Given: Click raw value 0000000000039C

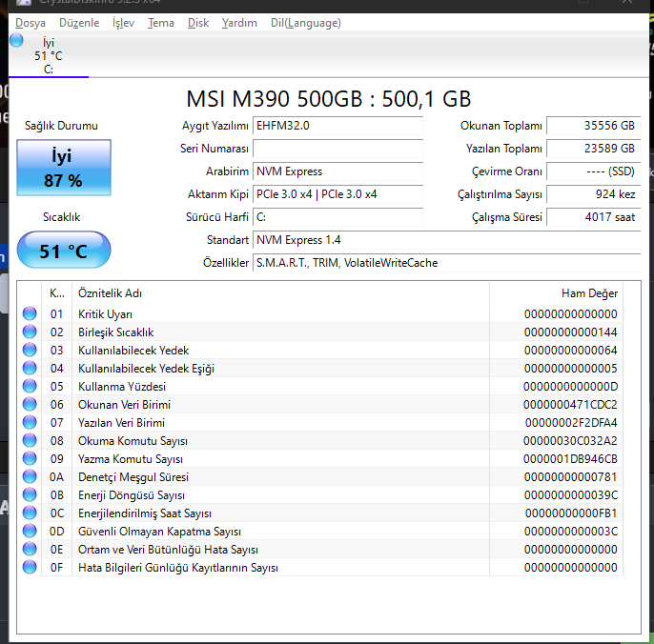Looking at the screenshot, I should click(x=571, y=495).
